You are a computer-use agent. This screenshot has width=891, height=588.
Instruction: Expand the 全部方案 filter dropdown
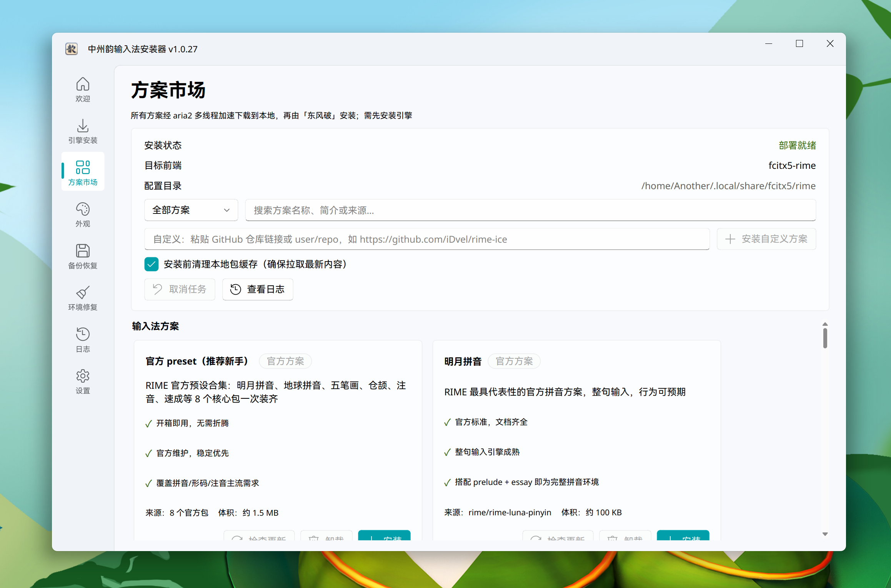coord(191,210)
